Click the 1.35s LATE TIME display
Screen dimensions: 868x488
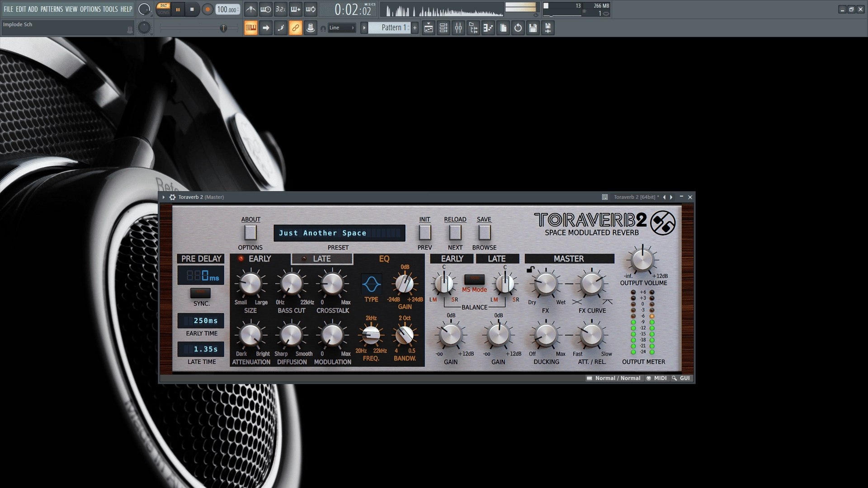tap(201, 349)
